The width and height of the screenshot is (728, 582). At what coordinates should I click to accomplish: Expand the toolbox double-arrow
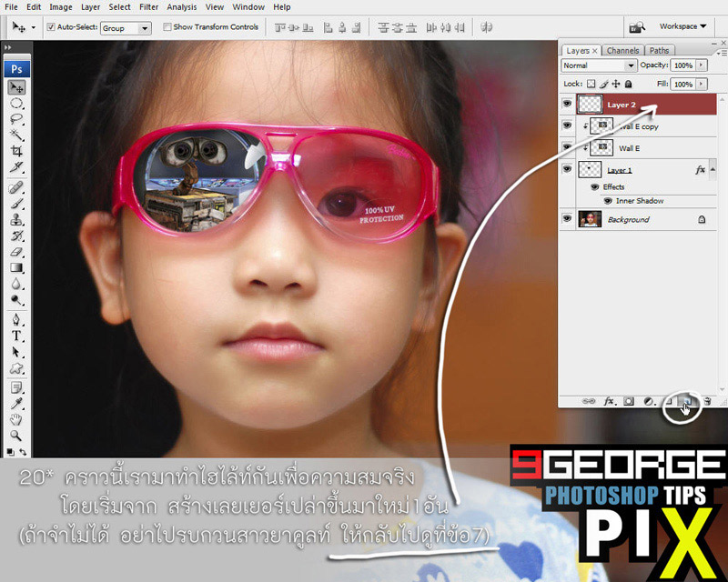[8, 47]
